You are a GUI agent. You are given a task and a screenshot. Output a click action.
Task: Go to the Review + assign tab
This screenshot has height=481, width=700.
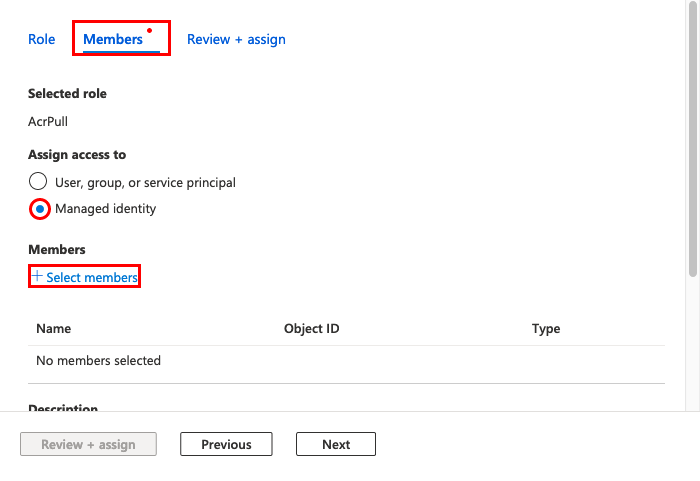(236, 39)
